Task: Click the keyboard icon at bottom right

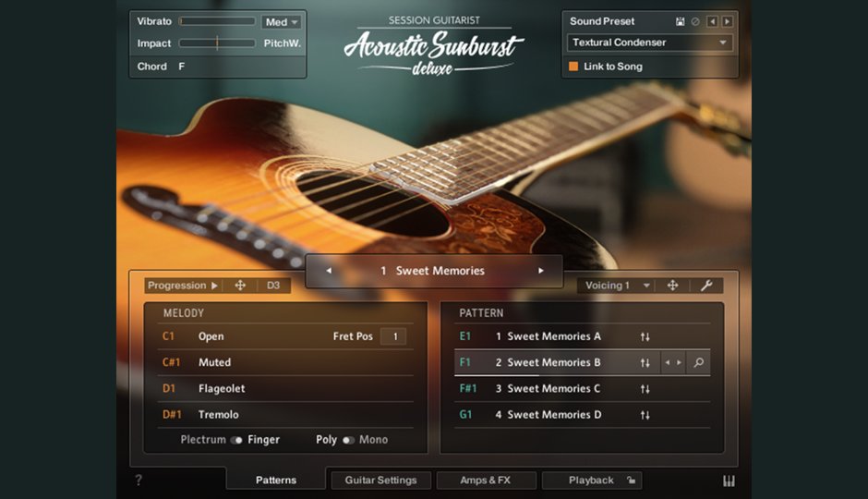Action: (729, 481)
